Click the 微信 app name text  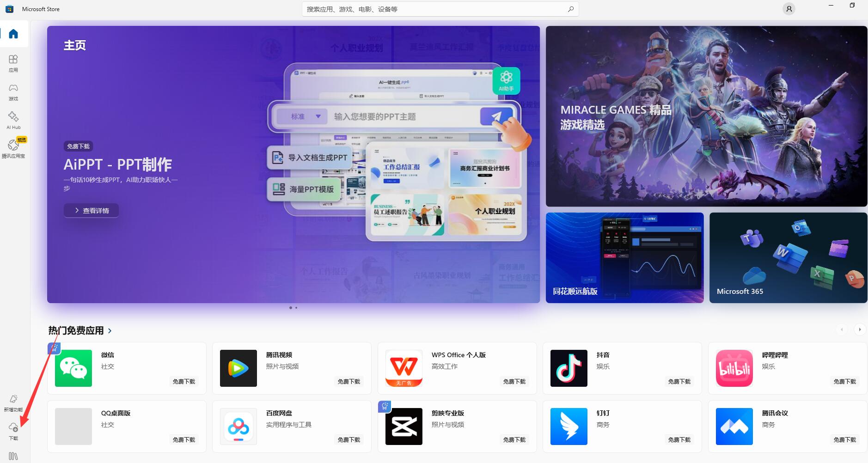pyautogui.click(x=108, y=355)
